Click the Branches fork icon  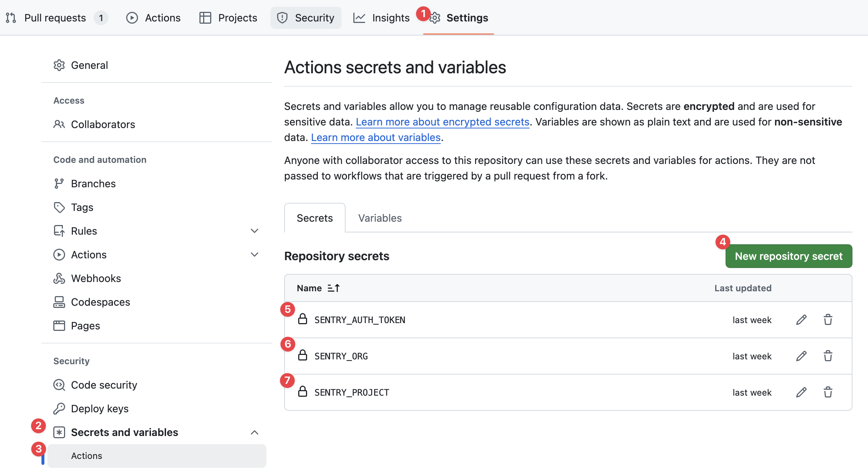(59, 183)
